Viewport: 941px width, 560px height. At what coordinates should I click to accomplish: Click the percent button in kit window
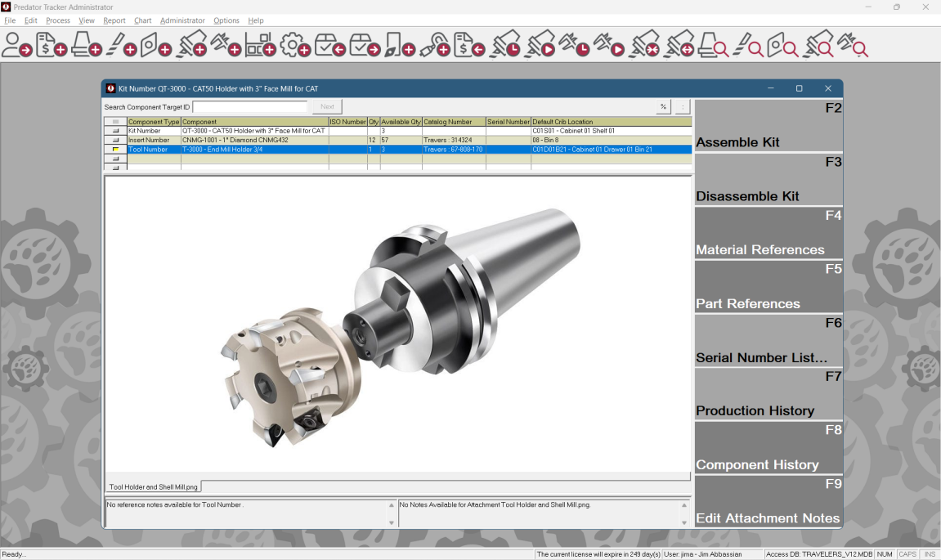tap(663, 107)
